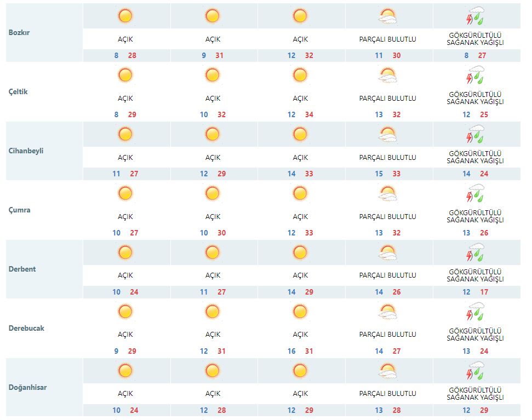Click the thunderstorm icon in the Bozkır row
The image size is (532, 420).
coord(475,16)
